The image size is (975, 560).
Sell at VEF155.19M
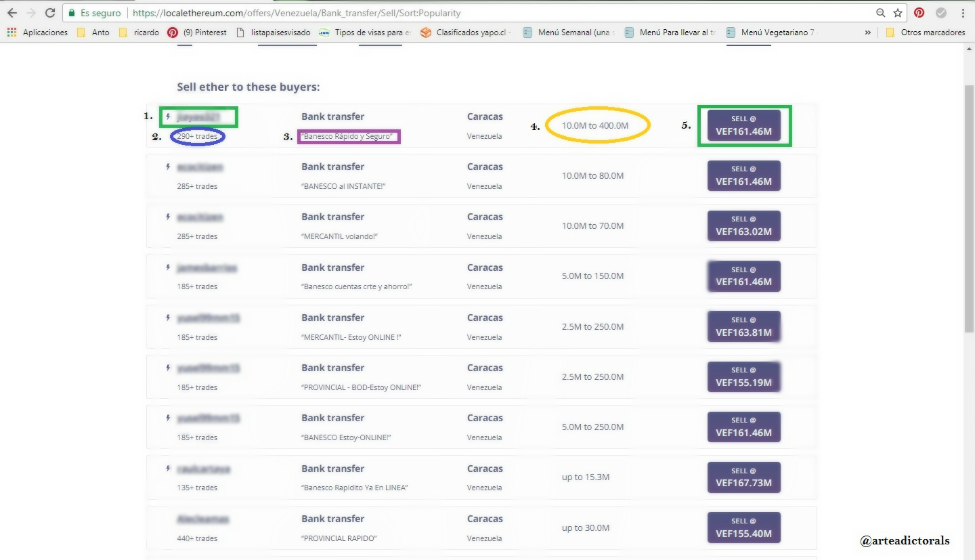744,376
